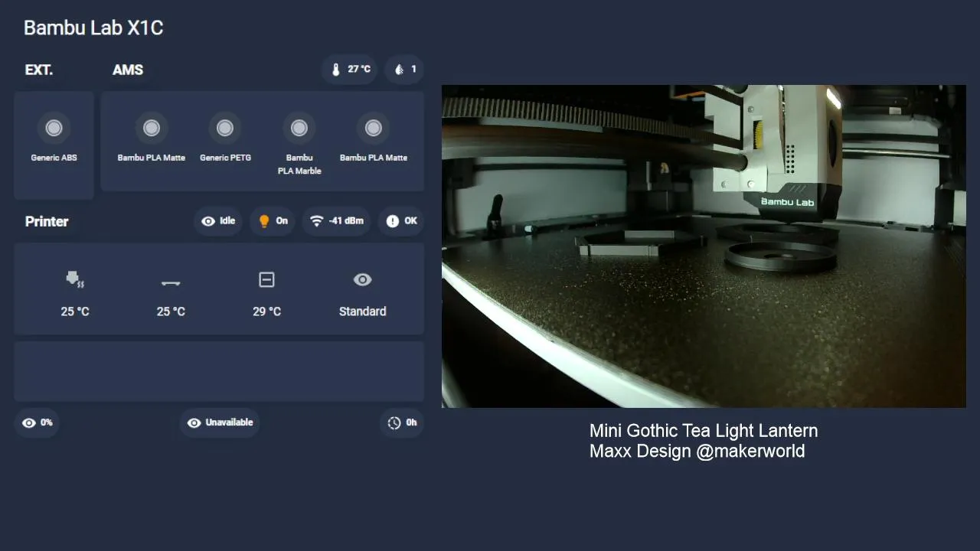Click the nozzle temperature icon
Viewport: 980px width, 551px height.
pyautogui.click(x=75, y=280)
